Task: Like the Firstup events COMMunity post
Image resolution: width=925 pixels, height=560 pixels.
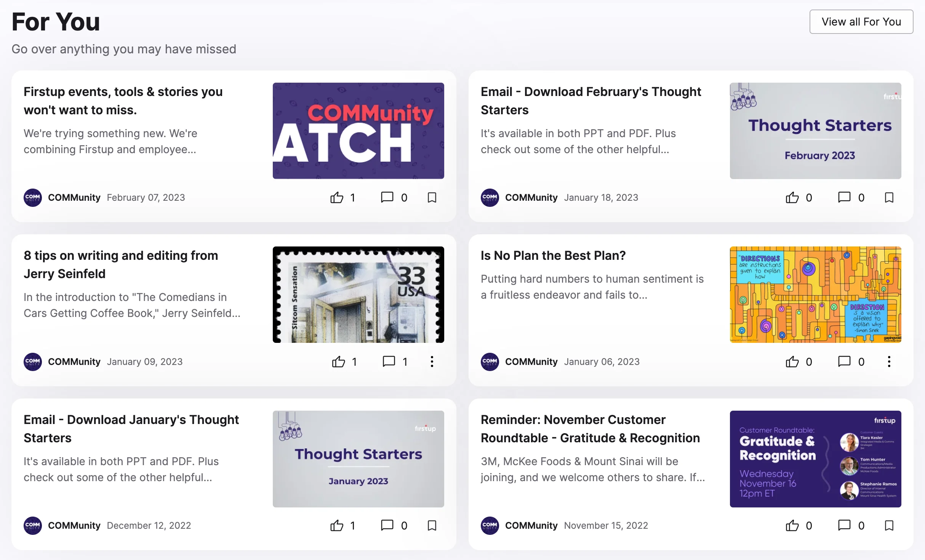Action: 337,197
